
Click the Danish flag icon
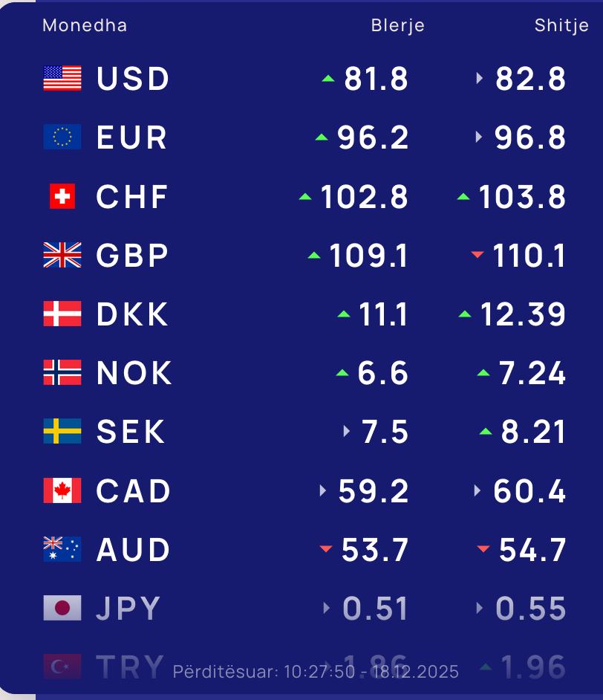pyautogui.click(x=62, y=314)
